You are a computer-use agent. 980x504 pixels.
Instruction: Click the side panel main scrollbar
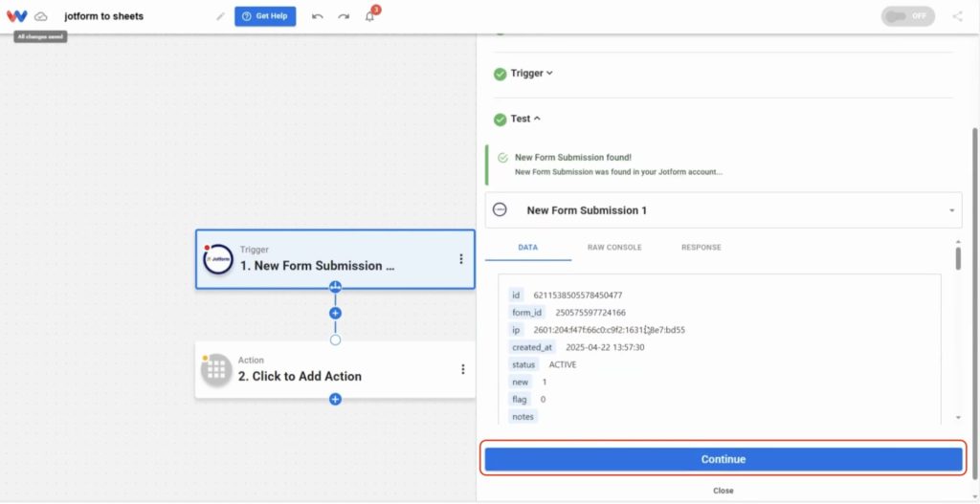point(975,303)
